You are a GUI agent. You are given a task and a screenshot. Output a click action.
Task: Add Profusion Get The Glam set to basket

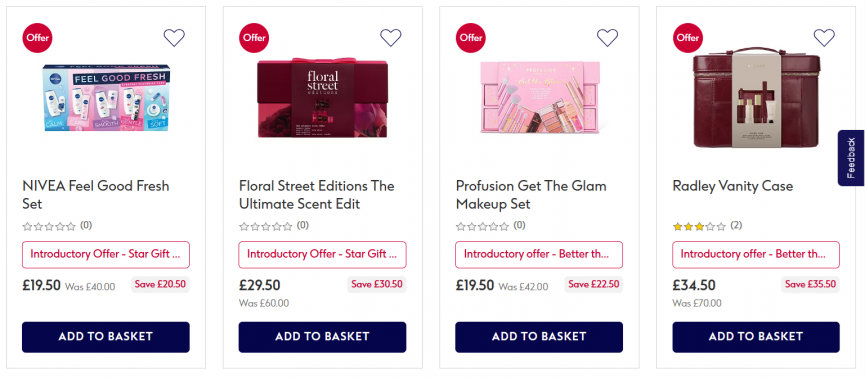tap(539, 337)
